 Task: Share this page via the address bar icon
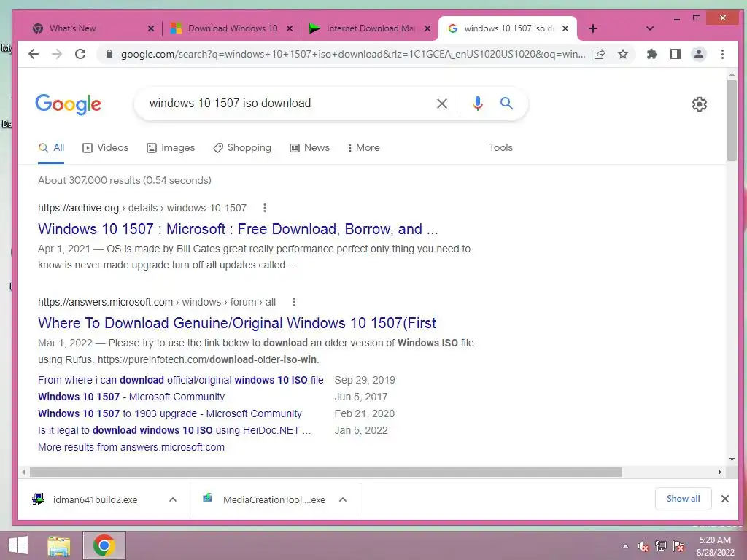(600, 54)
